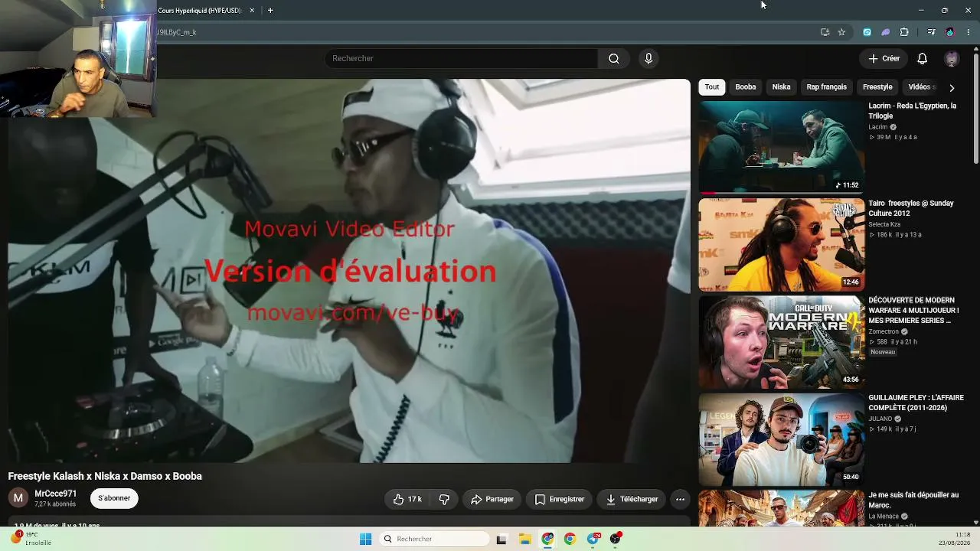
Task: Click the YouTube search magnifier button
Action: point(613,59)
